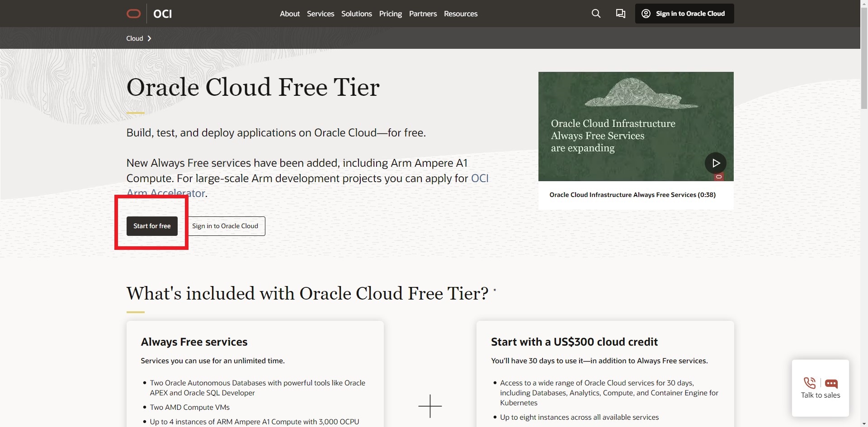This screenshot has height=427, width=868.
Task: Click the phone icon in Talk to sales
Action: [809, 383]
